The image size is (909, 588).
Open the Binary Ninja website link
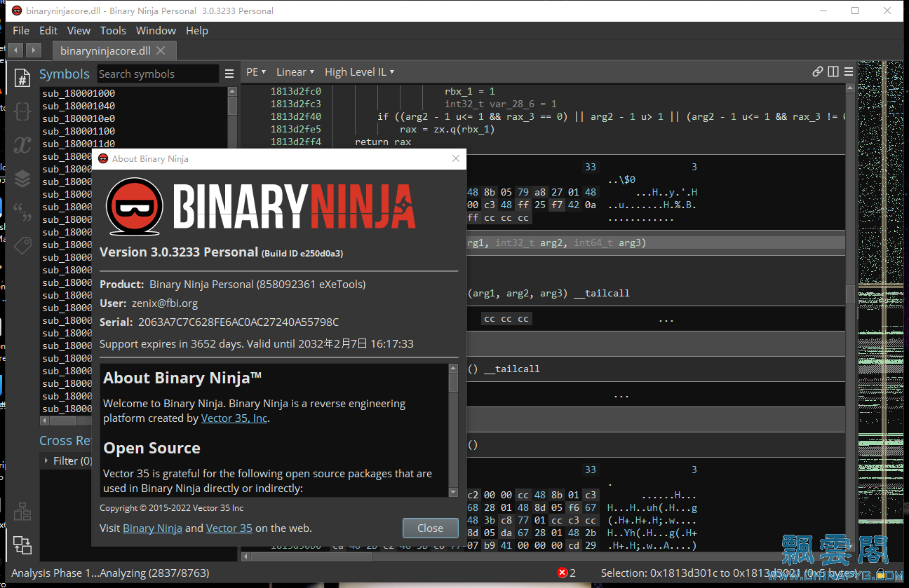152,528
